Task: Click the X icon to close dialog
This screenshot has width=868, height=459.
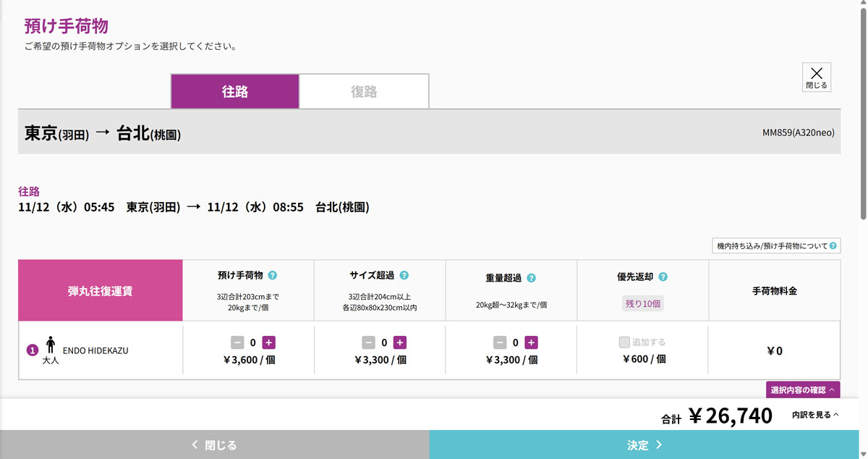Action: click(816, 77)
